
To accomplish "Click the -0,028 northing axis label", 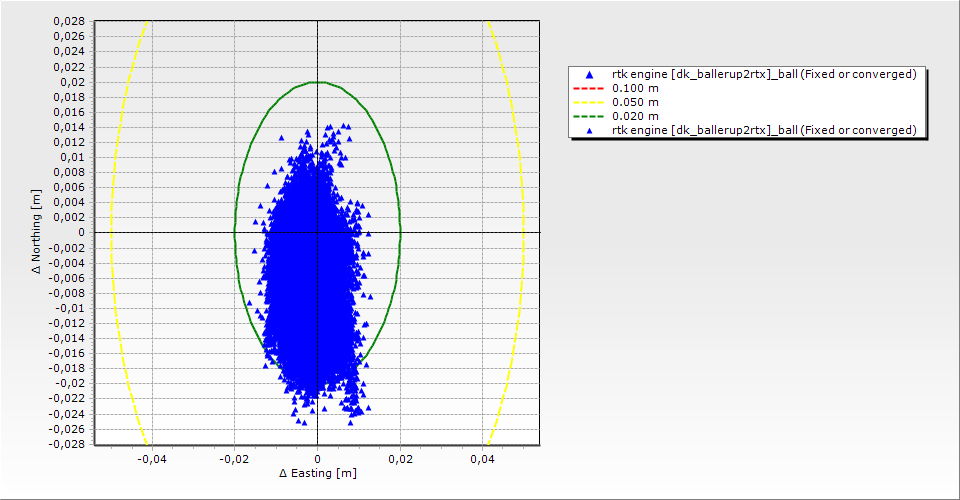I will point(67,444).
